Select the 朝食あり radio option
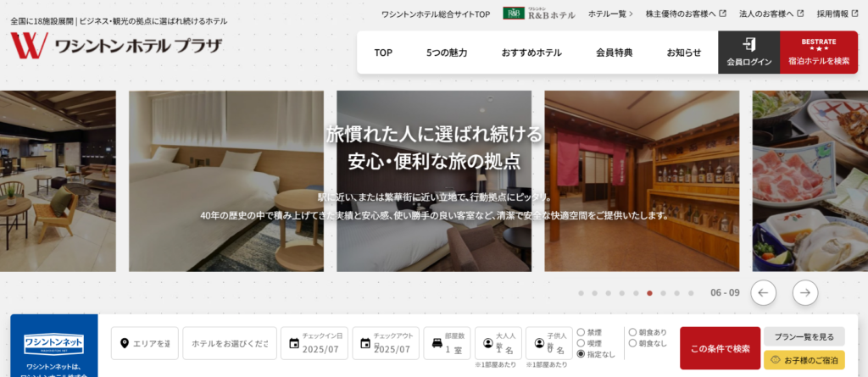 [632, 332]
